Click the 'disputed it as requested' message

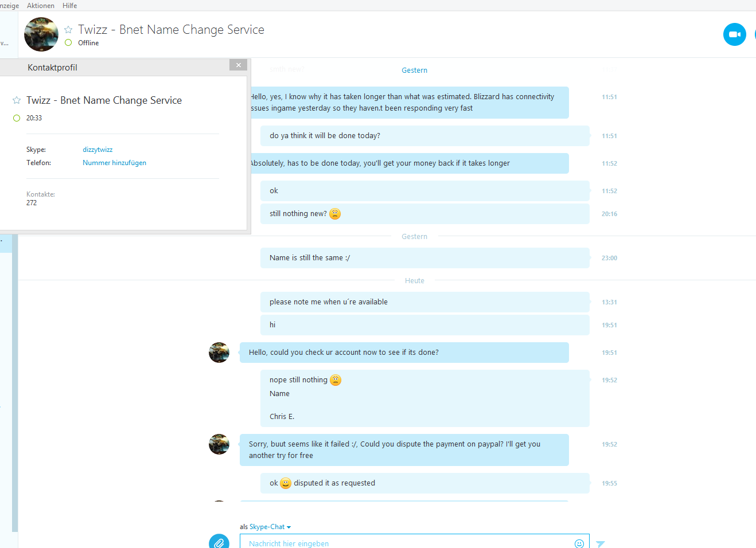425,483
